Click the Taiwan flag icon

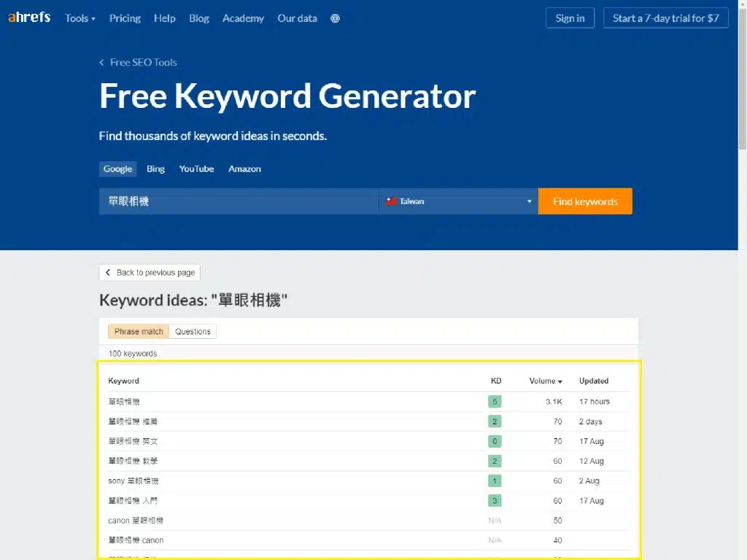[391, 201]
